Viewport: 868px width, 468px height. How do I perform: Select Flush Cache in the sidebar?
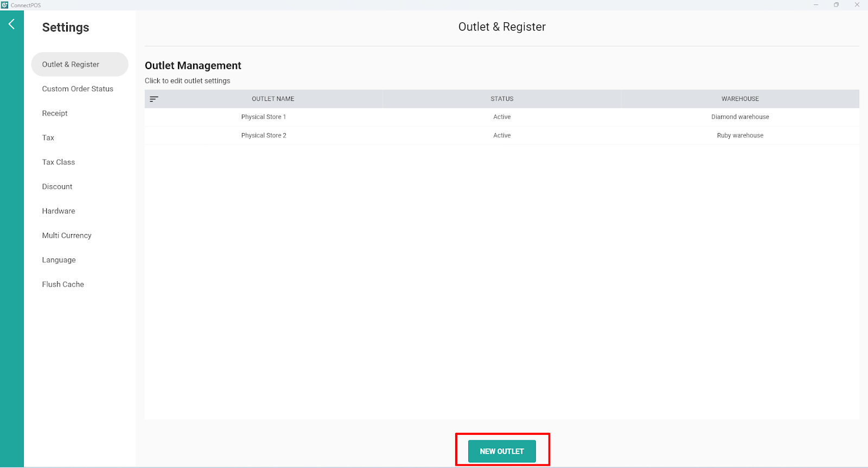point(63,284)
